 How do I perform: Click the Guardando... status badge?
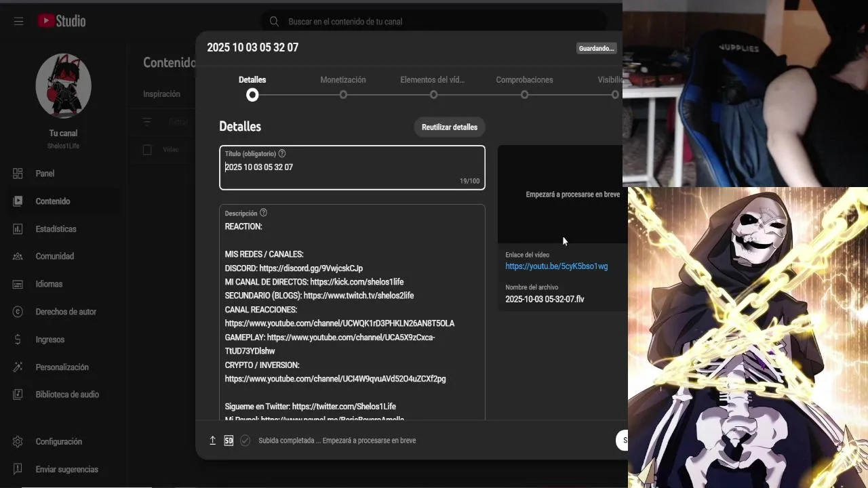click(596, 48)
